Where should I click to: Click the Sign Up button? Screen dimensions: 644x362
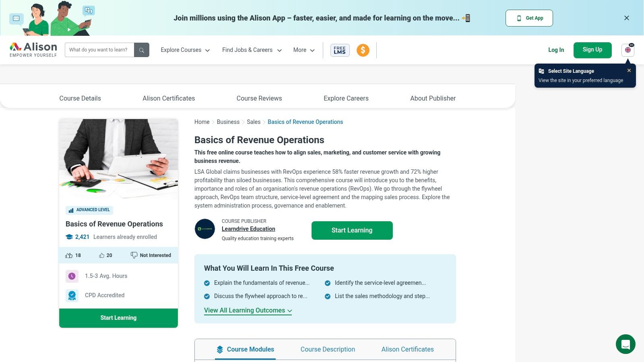[592, 50]
